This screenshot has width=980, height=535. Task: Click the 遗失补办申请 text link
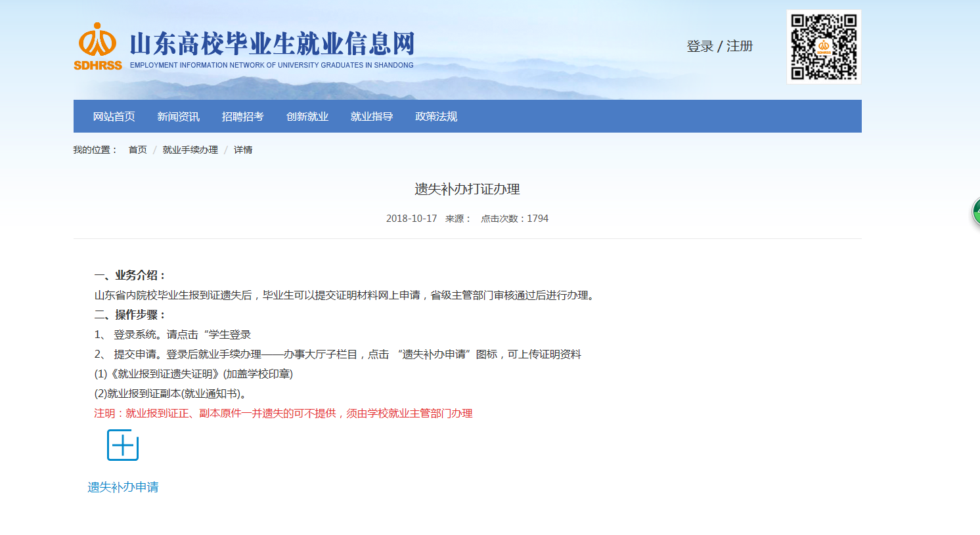click(123, 487)
